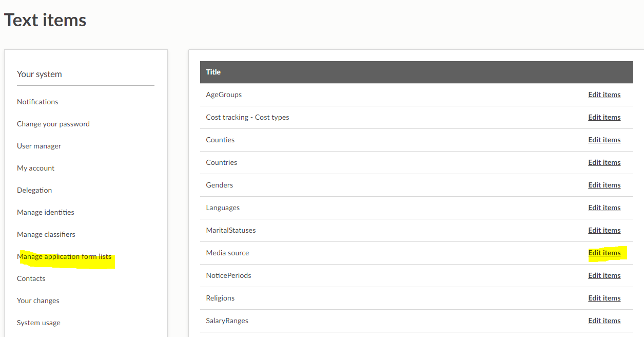Edit items for SalaryRanges
This screenshot has width=644, height=337.
pos(604,321)
